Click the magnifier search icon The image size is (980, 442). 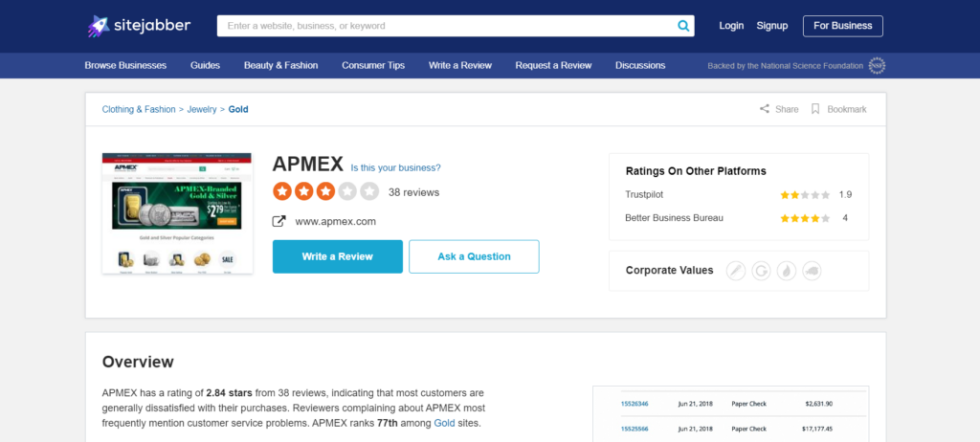pyautogui.click(x=683, y=26)
